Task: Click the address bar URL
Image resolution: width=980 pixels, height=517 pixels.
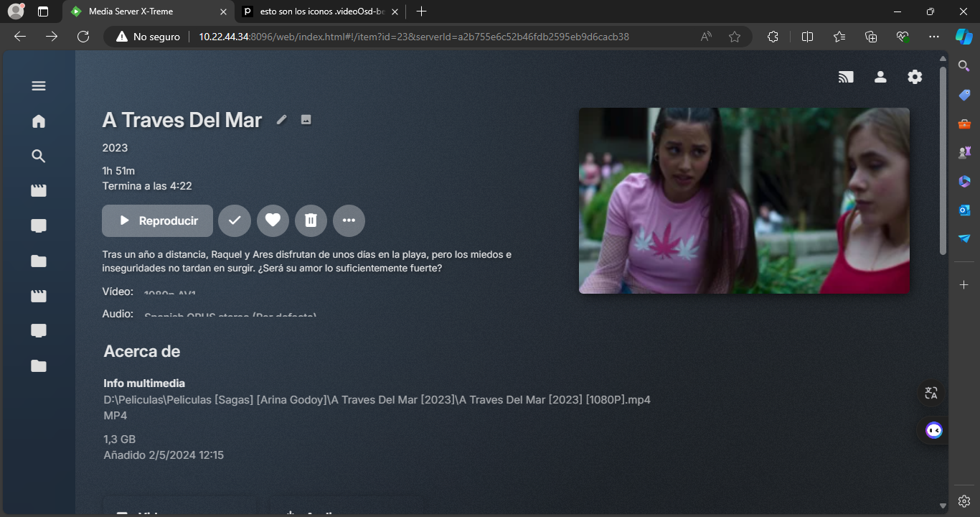Action: [x=414, y=37]
